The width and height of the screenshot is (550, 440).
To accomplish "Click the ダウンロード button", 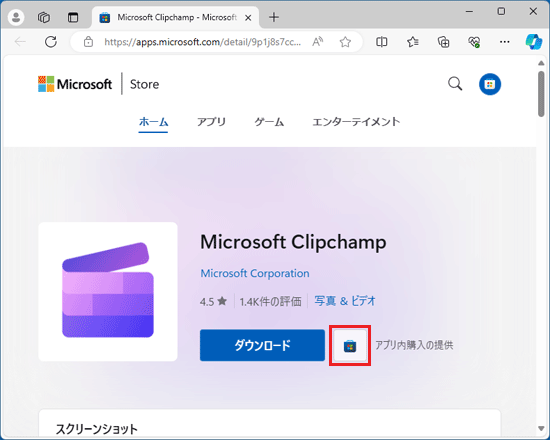I will [x=262, y=345].
